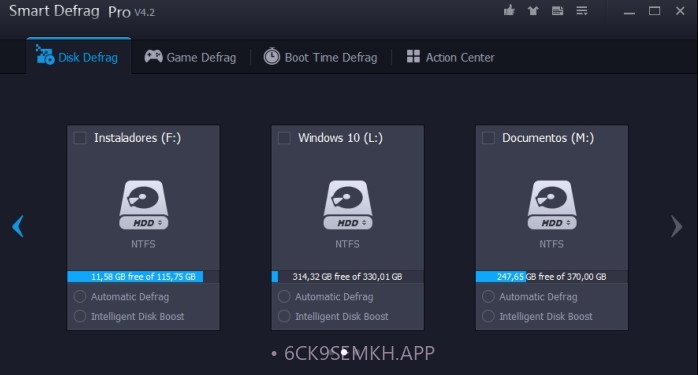Click the Windows 10 (L:) HDD icon
699x375 pixels.
pos(348,205)
